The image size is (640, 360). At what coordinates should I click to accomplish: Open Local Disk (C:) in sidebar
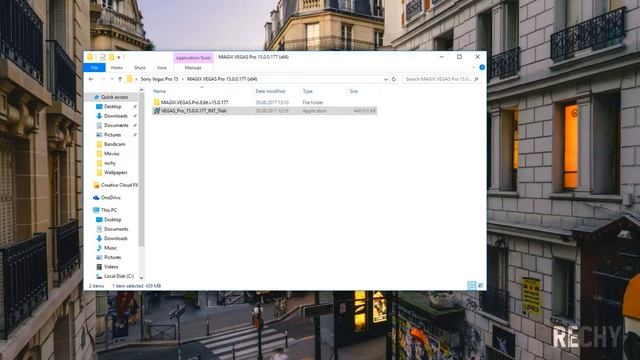[119, 276]
